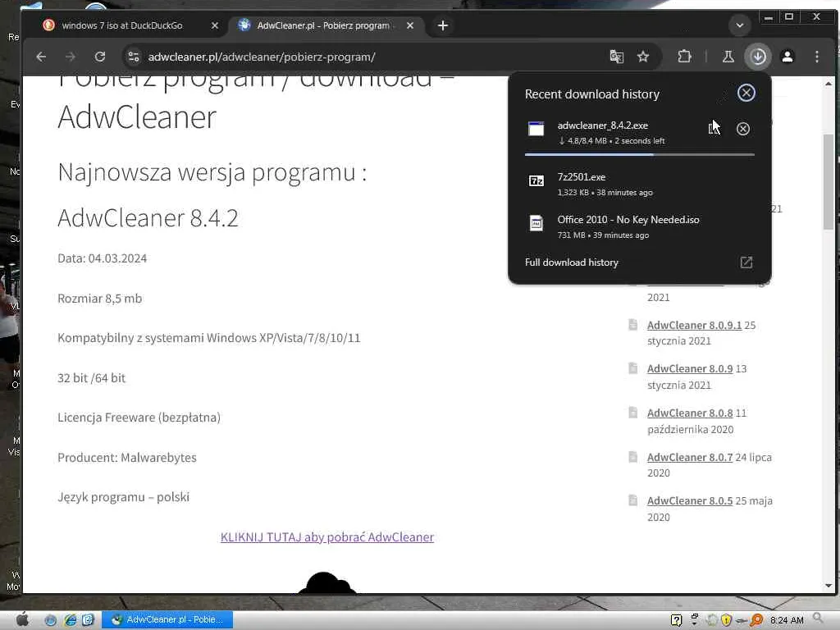
Task: Click the yellow security shield tray icon
Action: (727, 620)
